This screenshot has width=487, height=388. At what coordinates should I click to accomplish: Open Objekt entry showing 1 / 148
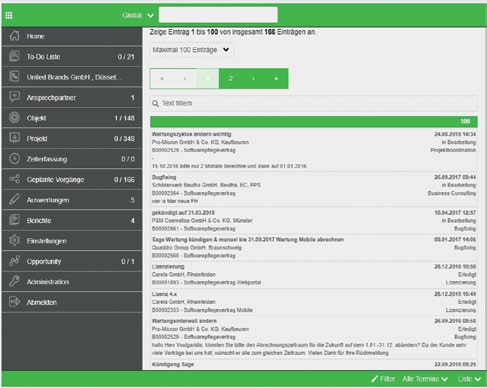[x=72, y=118]
